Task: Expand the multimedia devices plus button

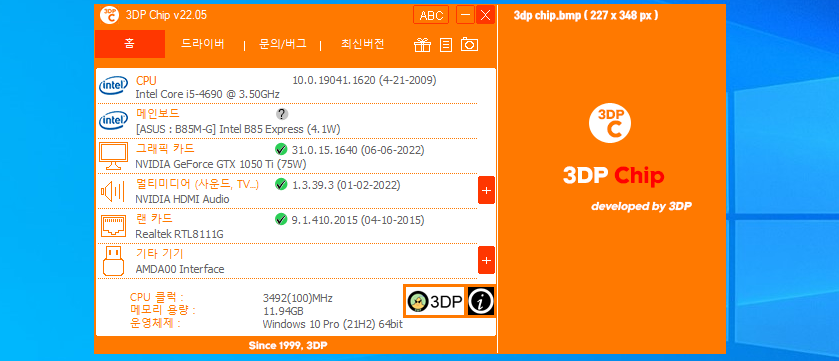Action: coord(486,190)
